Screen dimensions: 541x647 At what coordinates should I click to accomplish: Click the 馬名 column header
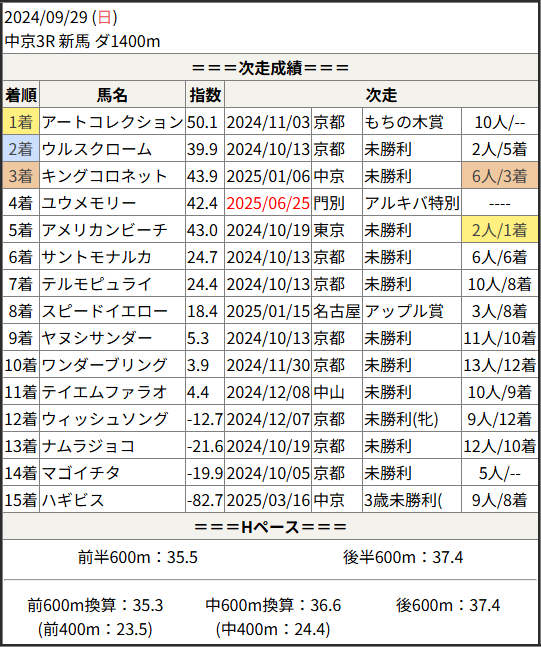tap(112, 95)
